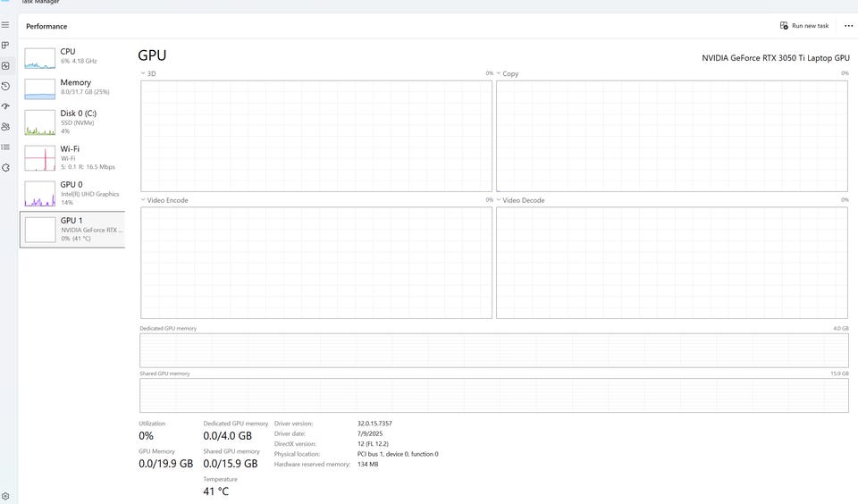Open the Services page icon
858x504 pixels.
point(5,167)
